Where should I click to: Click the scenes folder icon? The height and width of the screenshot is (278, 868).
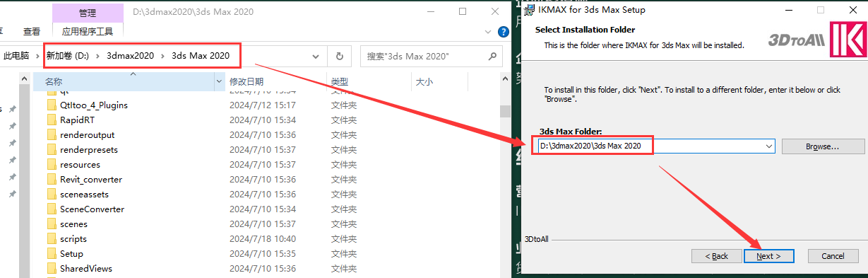51,224
